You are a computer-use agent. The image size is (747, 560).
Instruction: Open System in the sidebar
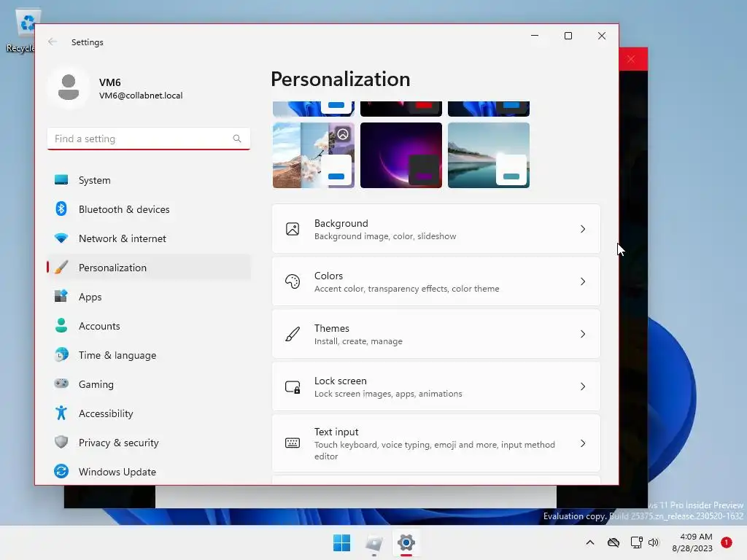click(x=149, y=180)
